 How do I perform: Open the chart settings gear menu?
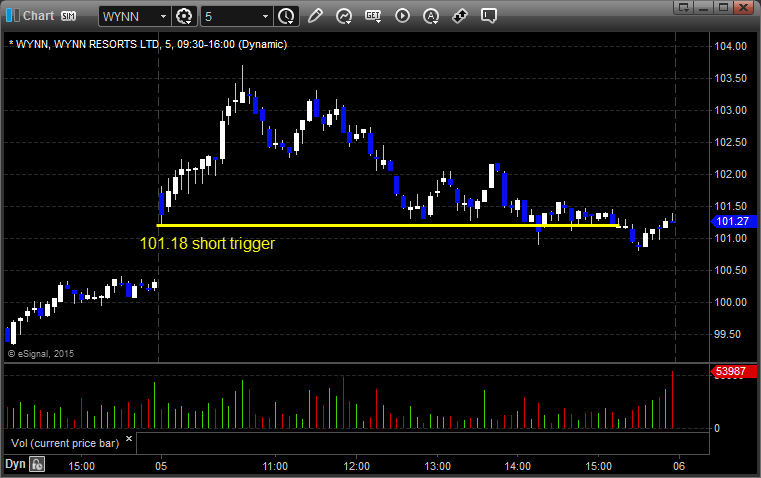coord(184,16)
